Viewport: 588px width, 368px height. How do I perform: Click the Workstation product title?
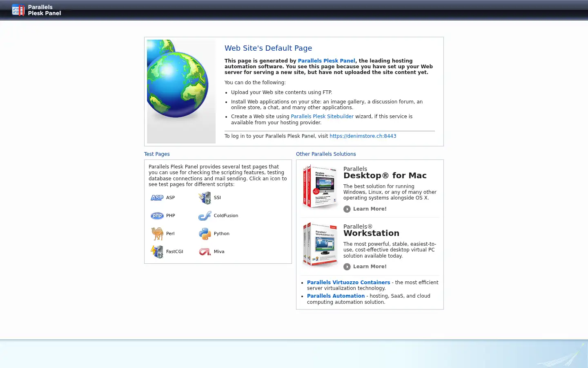coord(371,233)
